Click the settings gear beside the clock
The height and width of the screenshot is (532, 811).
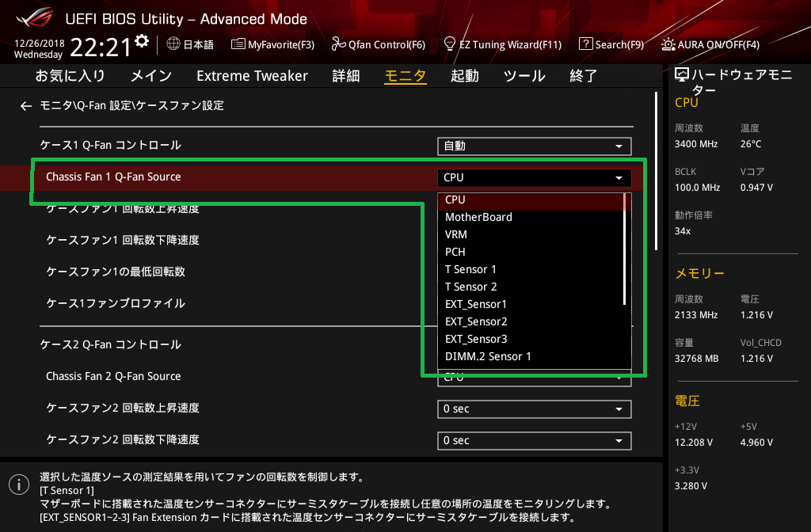pyautogui.click(x=142, y=41)
